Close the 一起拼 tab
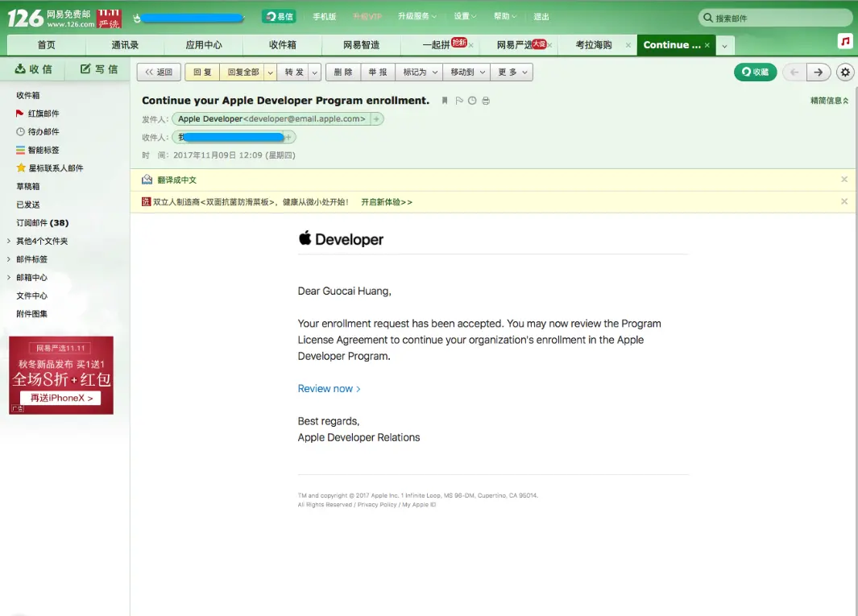This screenshot has width=858, height=616. [x=470, y=45]
